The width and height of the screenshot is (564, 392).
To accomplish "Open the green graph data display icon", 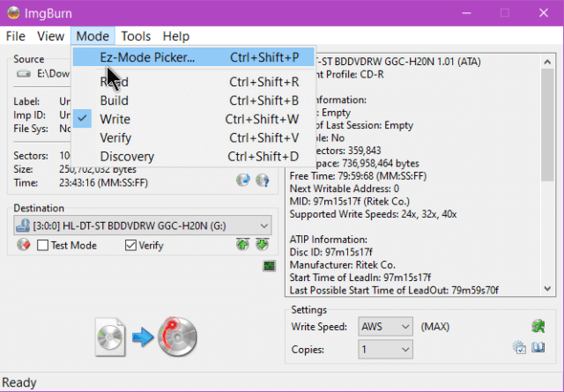I will (269, 266).
